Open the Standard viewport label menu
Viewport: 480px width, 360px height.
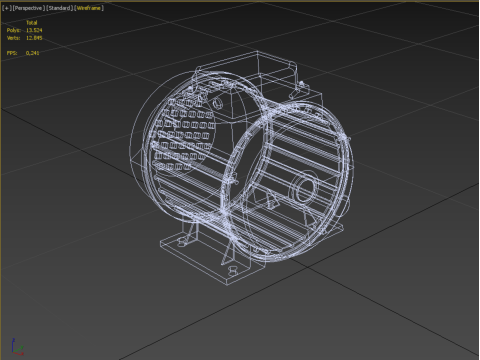coord(59,8)
